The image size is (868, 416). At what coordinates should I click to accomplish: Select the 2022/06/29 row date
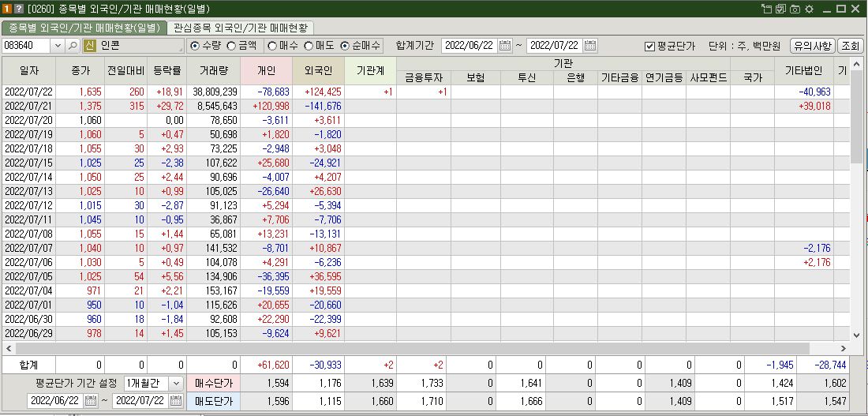28,333
